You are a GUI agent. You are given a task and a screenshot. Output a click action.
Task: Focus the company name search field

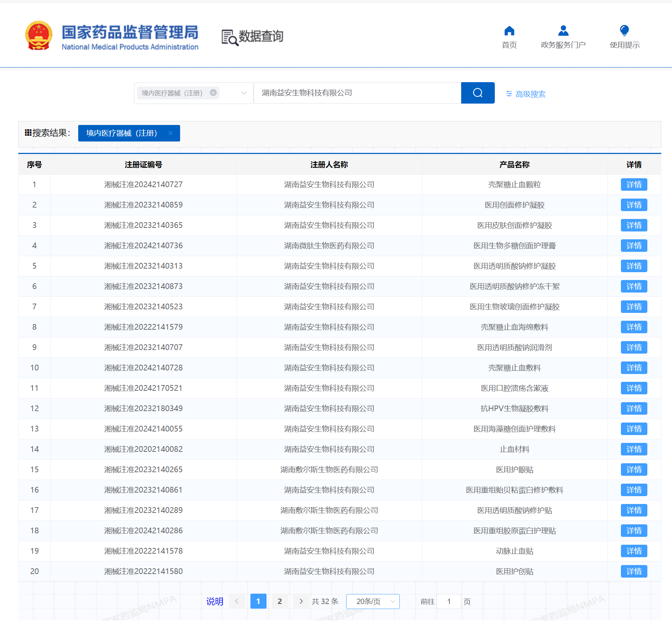357,93
